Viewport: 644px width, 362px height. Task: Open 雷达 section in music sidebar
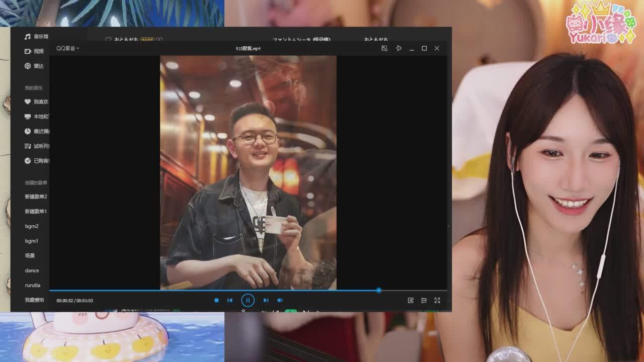click(34, 66)
